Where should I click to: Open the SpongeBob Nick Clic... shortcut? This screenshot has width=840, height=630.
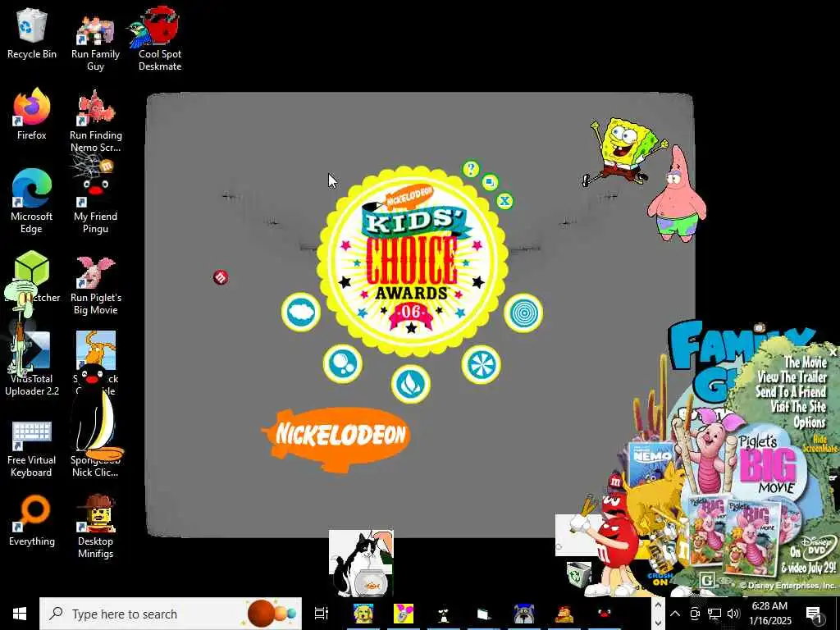coord(95,466)
